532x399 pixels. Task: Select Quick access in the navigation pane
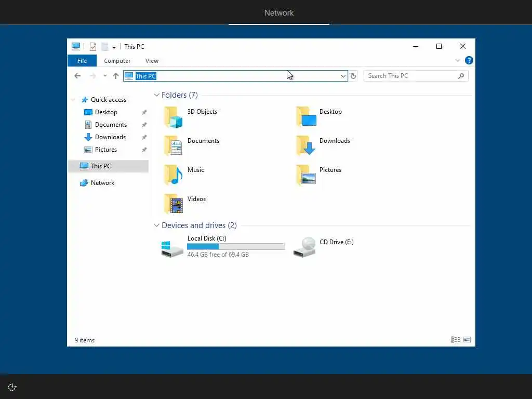click(108, 100)
